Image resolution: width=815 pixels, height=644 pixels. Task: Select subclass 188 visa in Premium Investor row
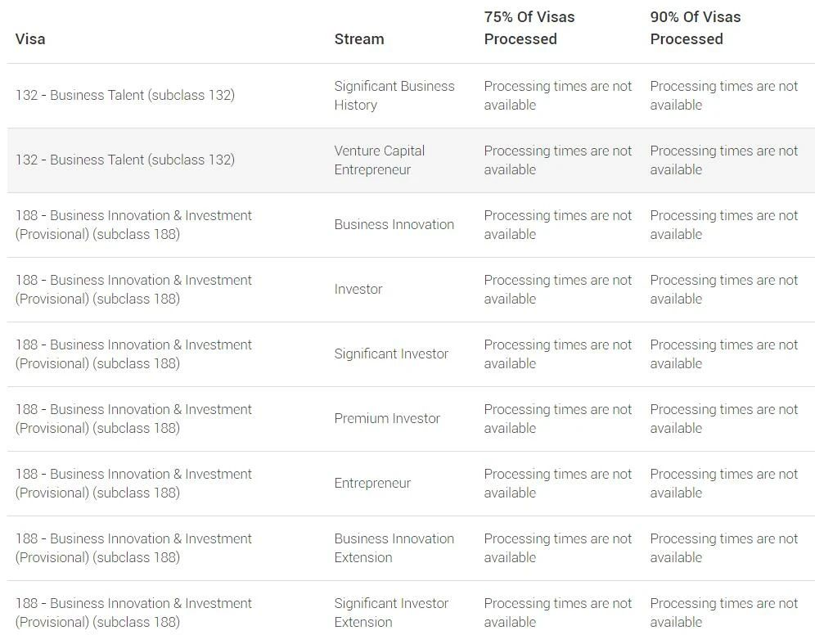pos(133,419)
